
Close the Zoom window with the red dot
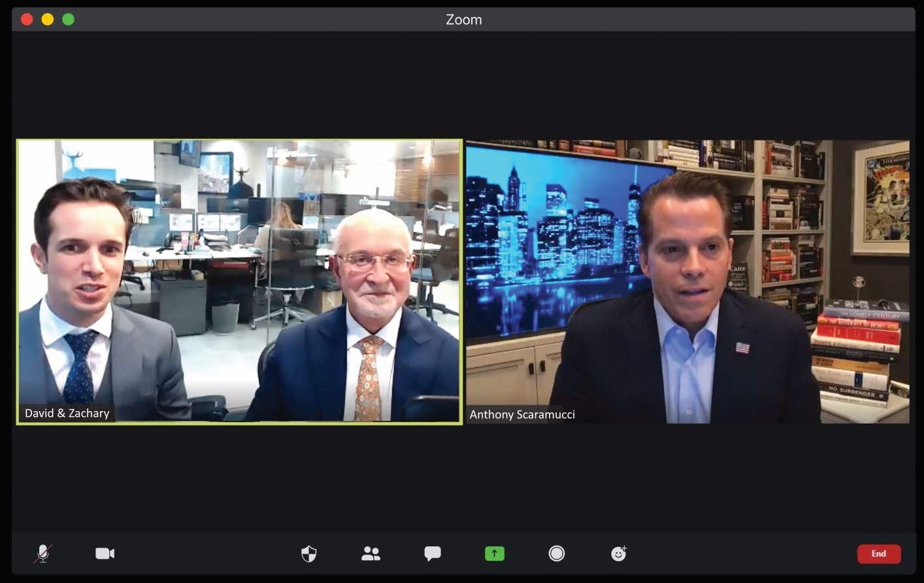point(27,20)
